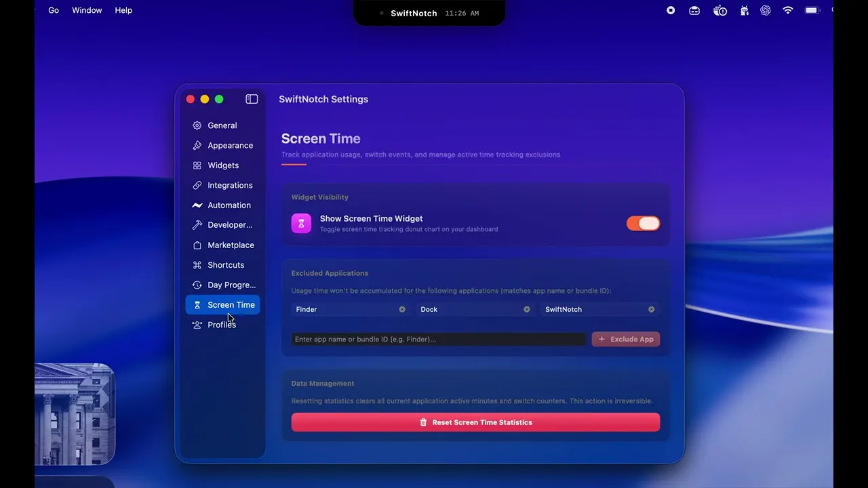The height and width of the screenshot is (488, 868).
Task: Remove Finder from excluded applications
Action: pyautogui.click(x=402, y=309)
